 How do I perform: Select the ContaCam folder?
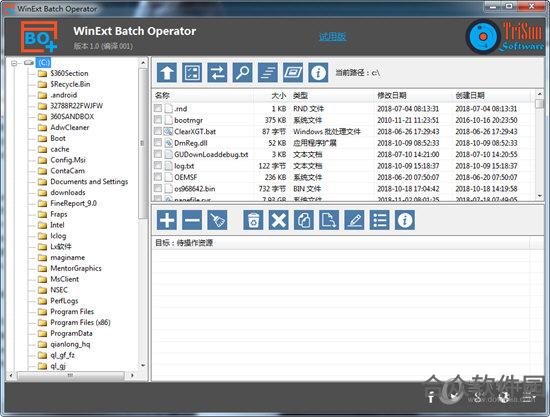tap(67, 171)
